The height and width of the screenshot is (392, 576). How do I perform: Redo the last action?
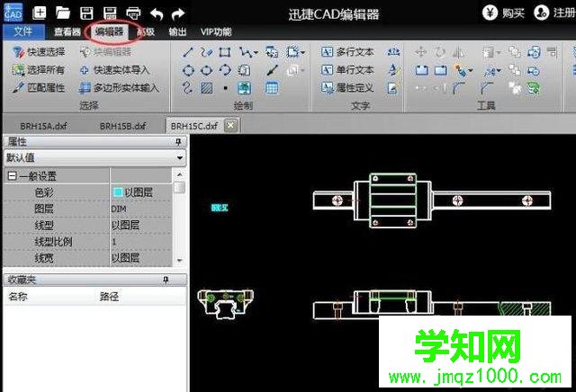178,14
